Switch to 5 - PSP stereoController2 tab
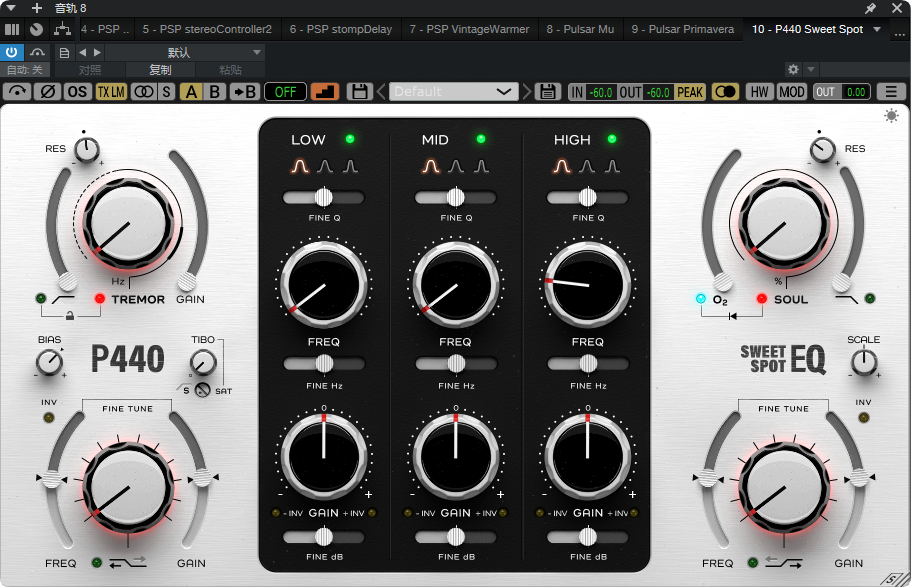Viewport: 911px width, 587px height. tap(207, 29)
